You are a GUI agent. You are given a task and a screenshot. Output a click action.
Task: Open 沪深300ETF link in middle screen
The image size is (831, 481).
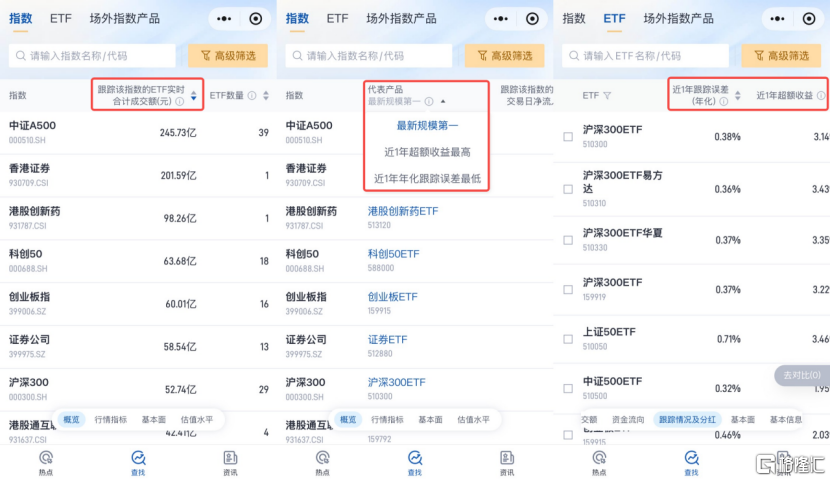pos(396,382)
